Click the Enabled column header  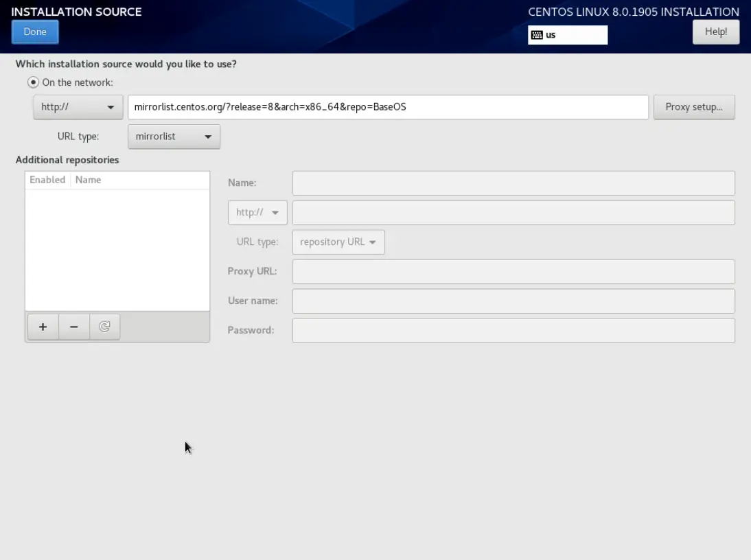[x=47, y=180]
